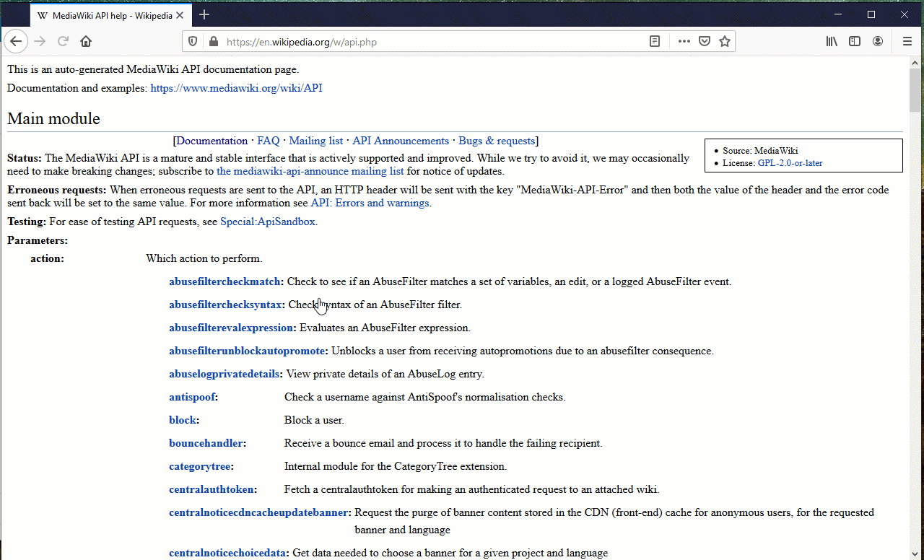This screenshot has width=924, height=560.
Task: Open the centralnoticecdncacheupdatebanner module link
Action: click(258, 512)
